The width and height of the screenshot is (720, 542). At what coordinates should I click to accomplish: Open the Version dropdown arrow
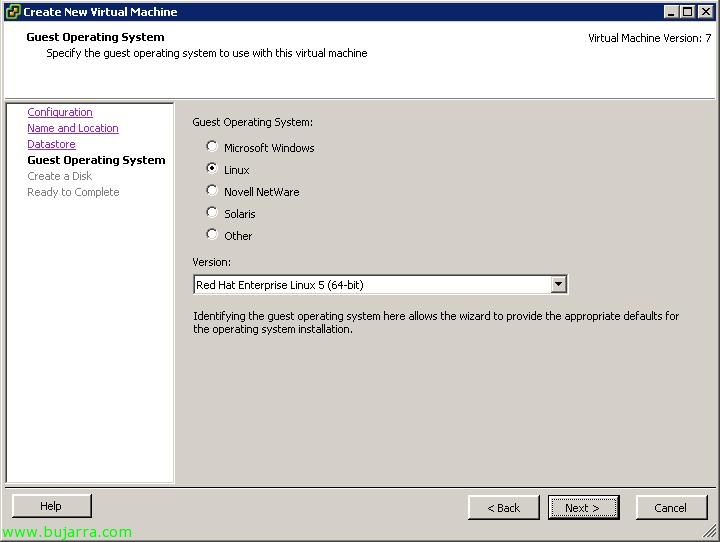(x=558, y=284)
